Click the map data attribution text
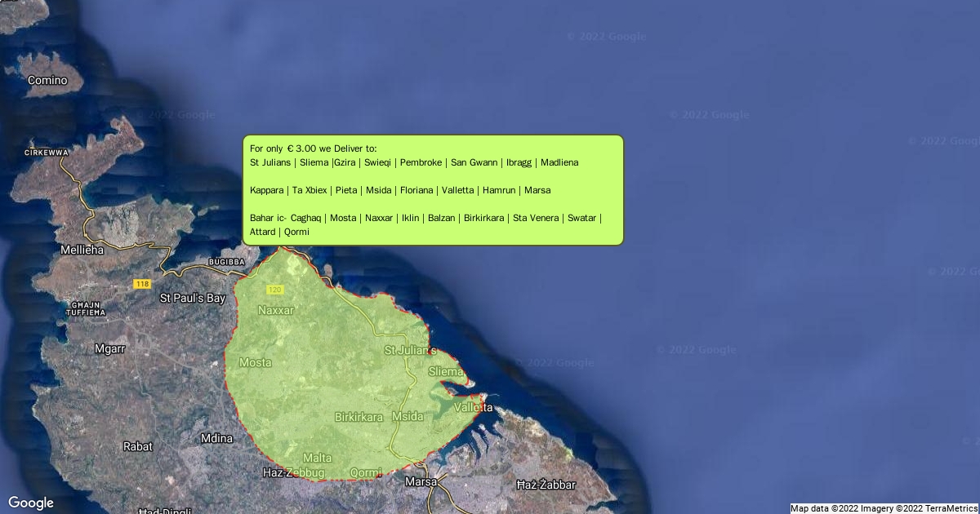The height and width of the screenshot is (514, 980). (x=884, y=508)
